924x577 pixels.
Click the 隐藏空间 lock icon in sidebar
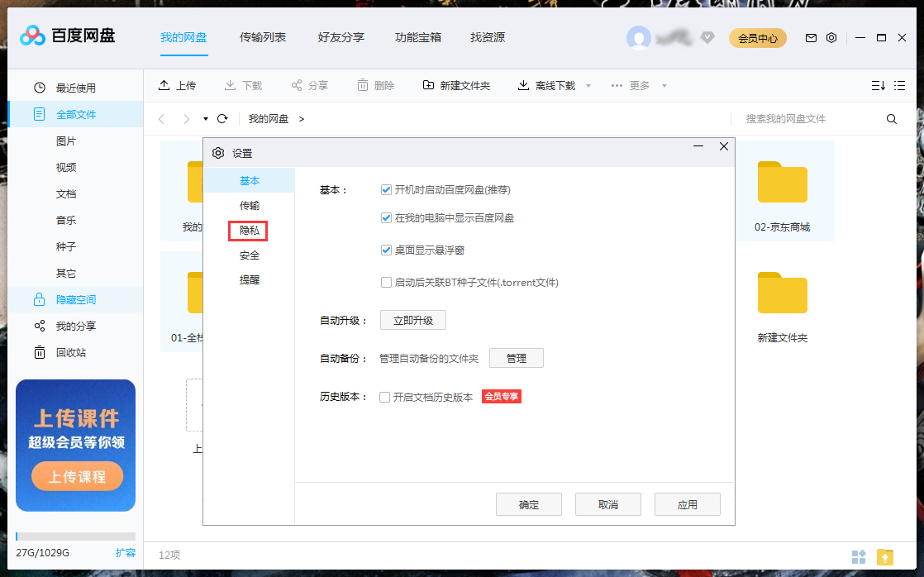[40, 299]
